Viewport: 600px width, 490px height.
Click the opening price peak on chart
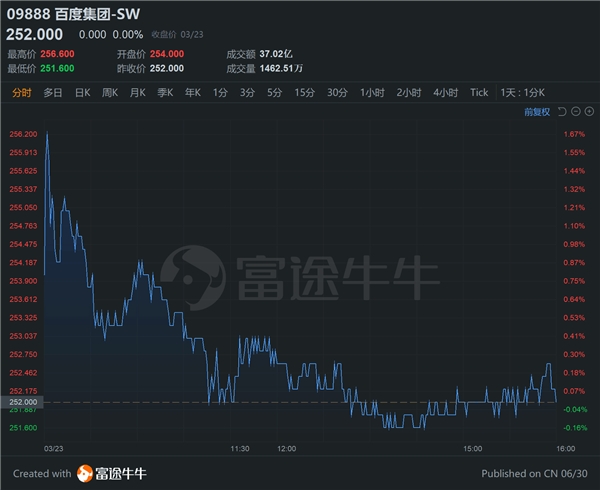pyautogui.click(x=47, y=132)
